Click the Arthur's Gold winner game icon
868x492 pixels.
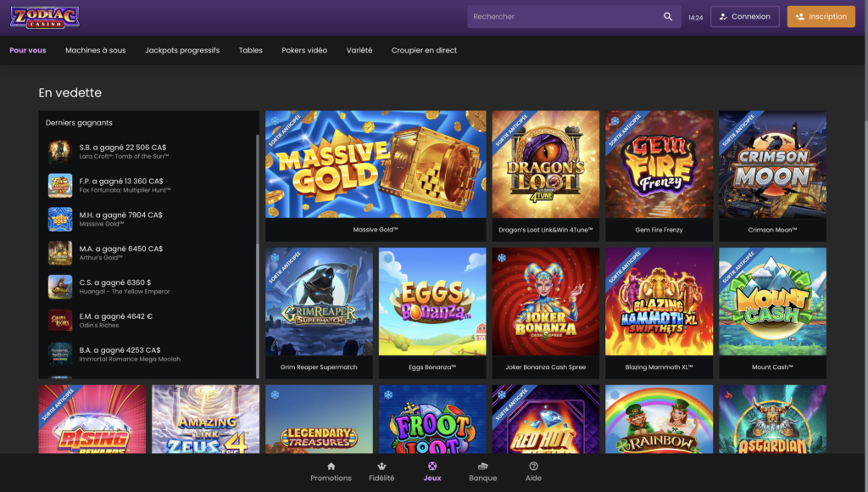pyautogui.click(x=60, y=253)
